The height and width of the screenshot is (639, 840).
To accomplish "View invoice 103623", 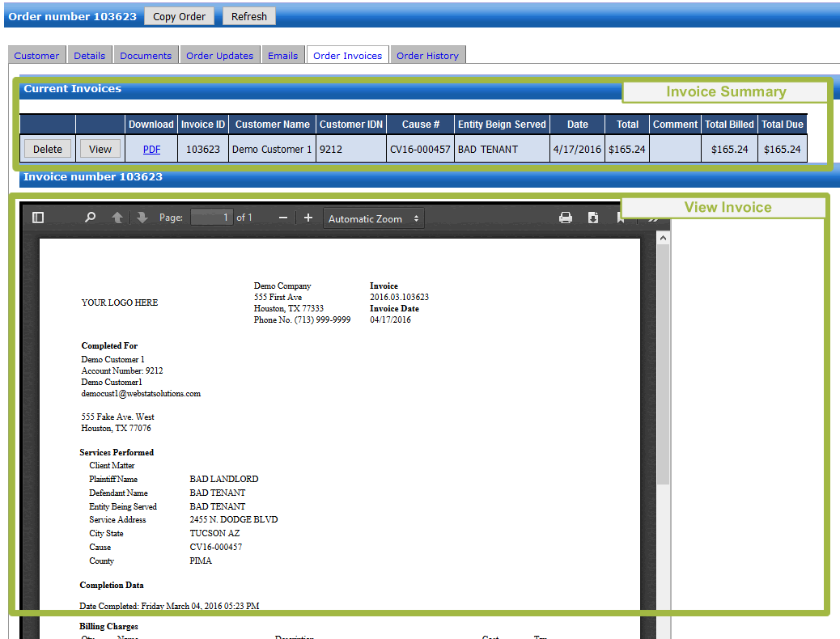I will point(100,149).
